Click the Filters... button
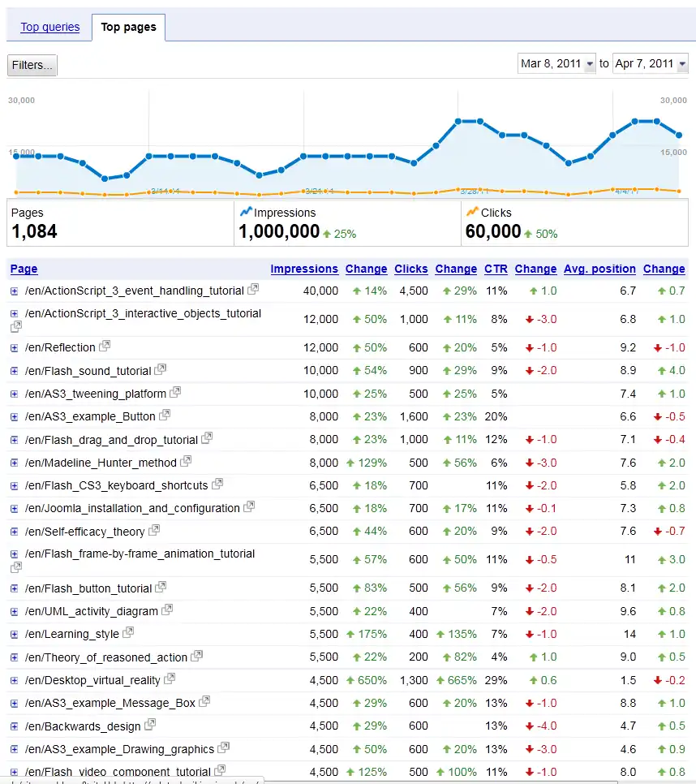The width and height of the screenshot is (696, 784). point(32,65)
